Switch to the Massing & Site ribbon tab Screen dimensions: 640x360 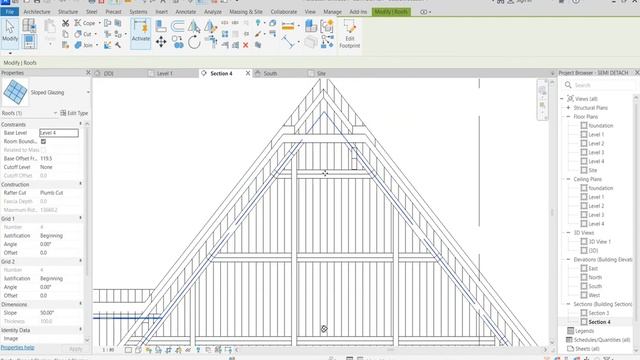click(246, 12)
